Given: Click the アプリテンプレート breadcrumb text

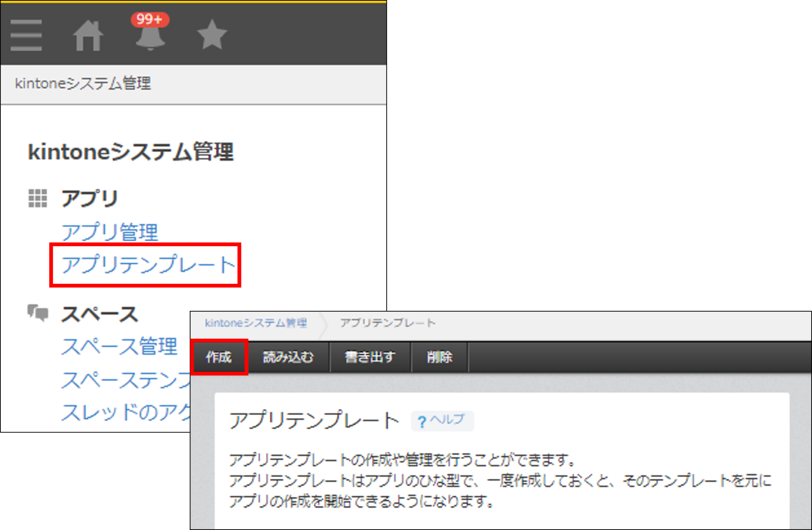Looking at the screenshot, I should point(388,323).
